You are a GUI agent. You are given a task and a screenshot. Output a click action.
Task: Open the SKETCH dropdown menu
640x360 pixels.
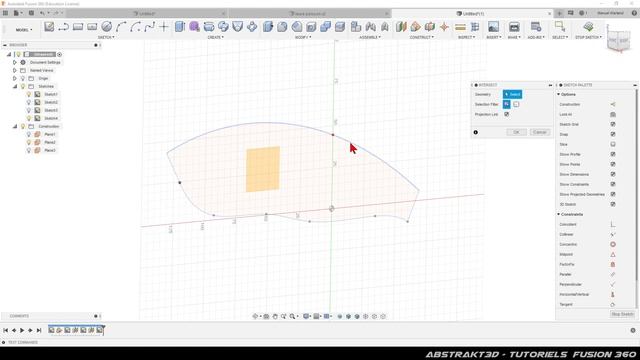pos(106,37)
